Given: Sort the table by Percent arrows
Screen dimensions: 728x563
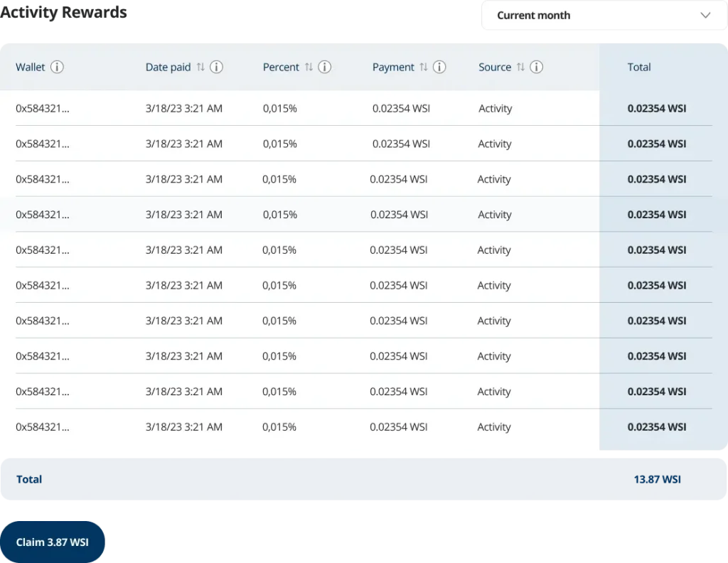Looking at the screenshot, I should 309,67.
